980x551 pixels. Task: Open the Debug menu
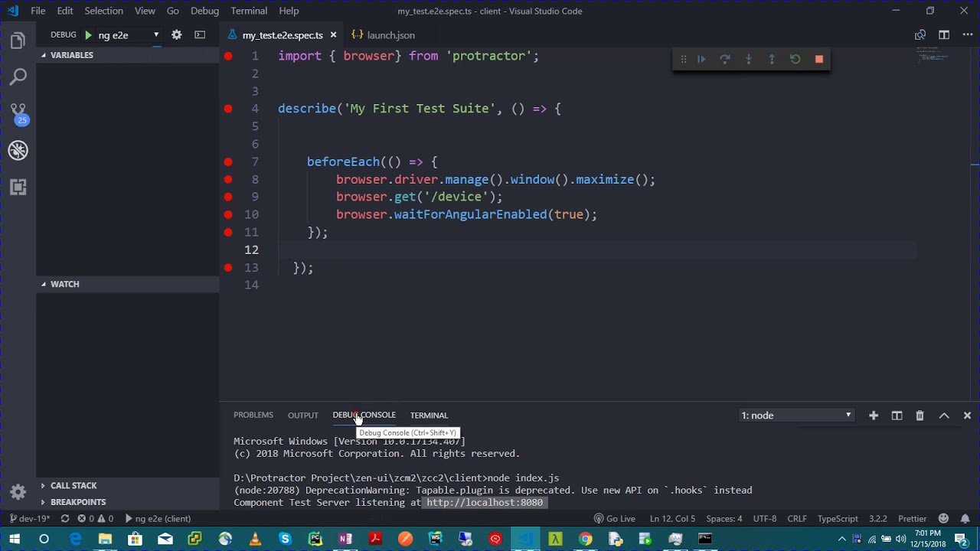tap(204, 11)
